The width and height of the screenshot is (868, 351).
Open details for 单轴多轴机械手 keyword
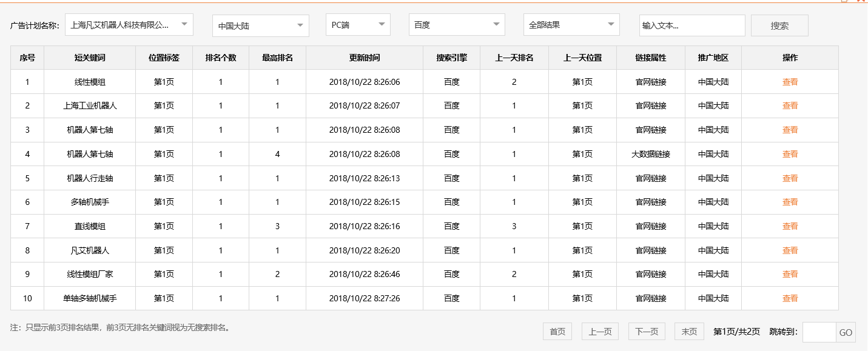tap(790, 298)
